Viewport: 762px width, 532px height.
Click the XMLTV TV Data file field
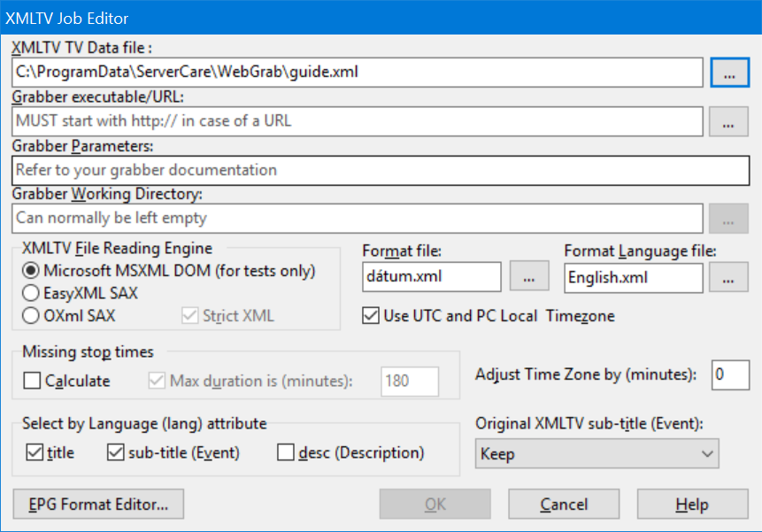click(x=358, y=73)
